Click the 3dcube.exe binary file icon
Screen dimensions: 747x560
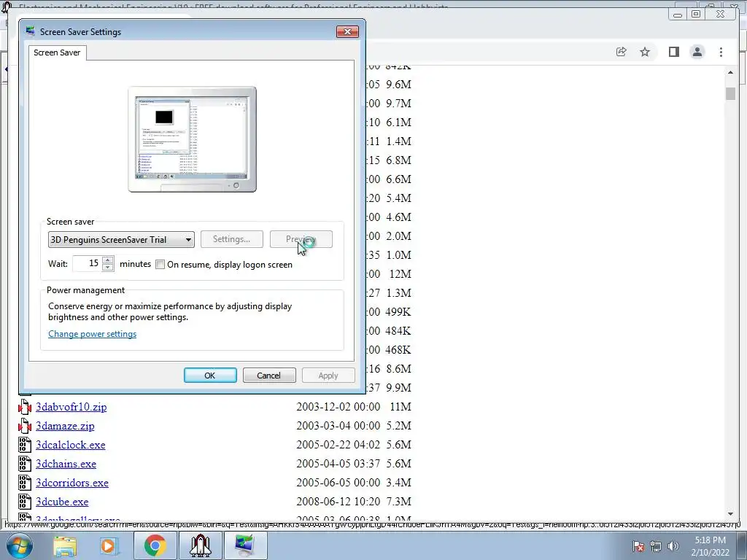pos(25,502)
